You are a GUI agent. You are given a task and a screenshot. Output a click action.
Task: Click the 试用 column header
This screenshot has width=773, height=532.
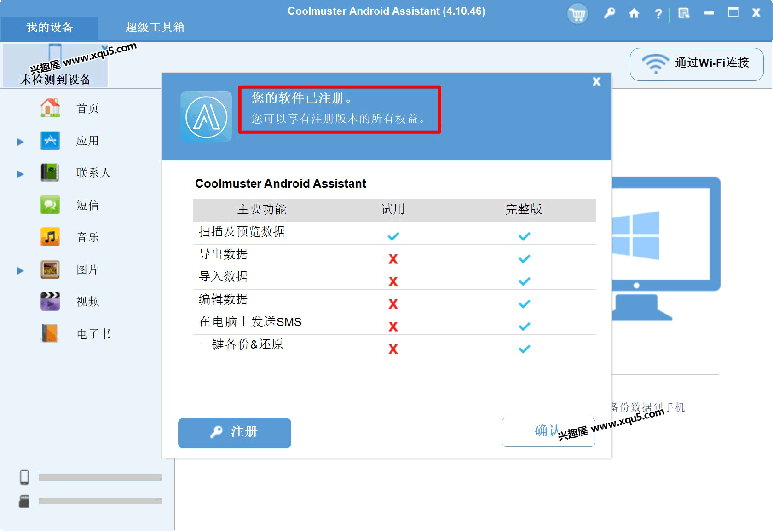pos(392,210)
